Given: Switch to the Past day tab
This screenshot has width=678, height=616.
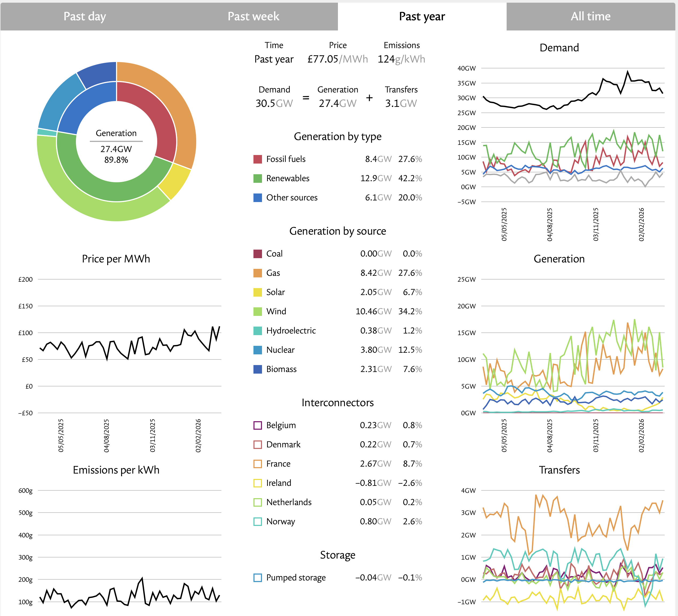Looking at the screenshot, I should tap(84, 16).
